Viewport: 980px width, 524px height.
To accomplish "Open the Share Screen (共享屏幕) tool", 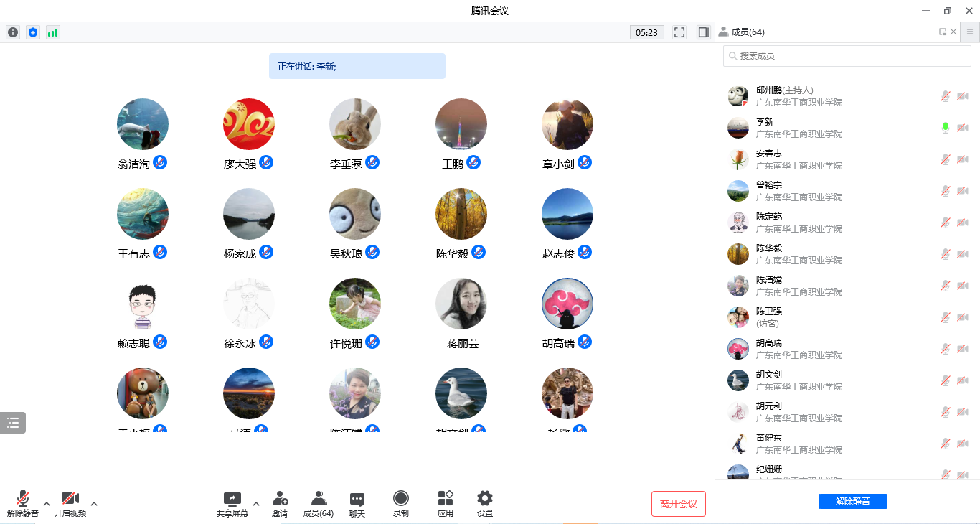I will point(232,503).
